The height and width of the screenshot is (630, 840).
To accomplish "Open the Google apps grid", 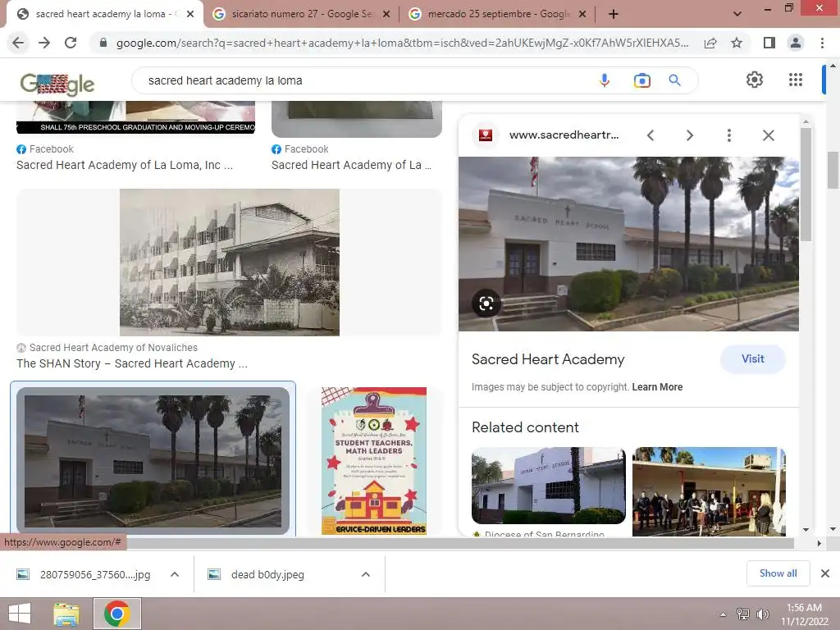I will (796, 80).
